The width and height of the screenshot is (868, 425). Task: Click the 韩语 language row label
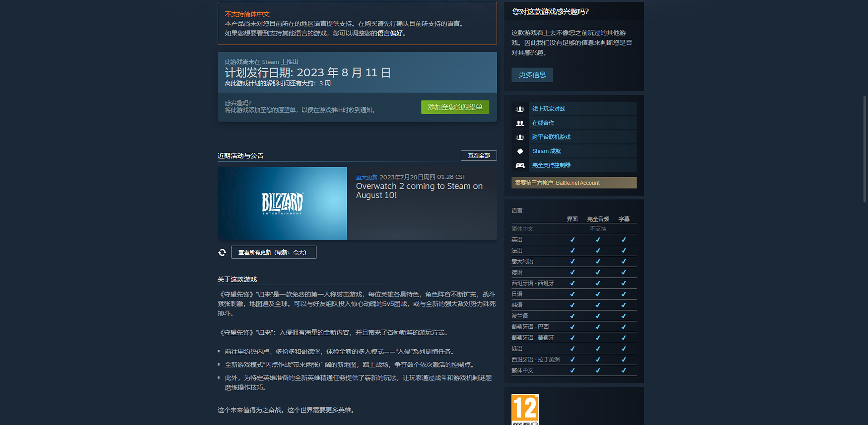(x=517, y=305)
